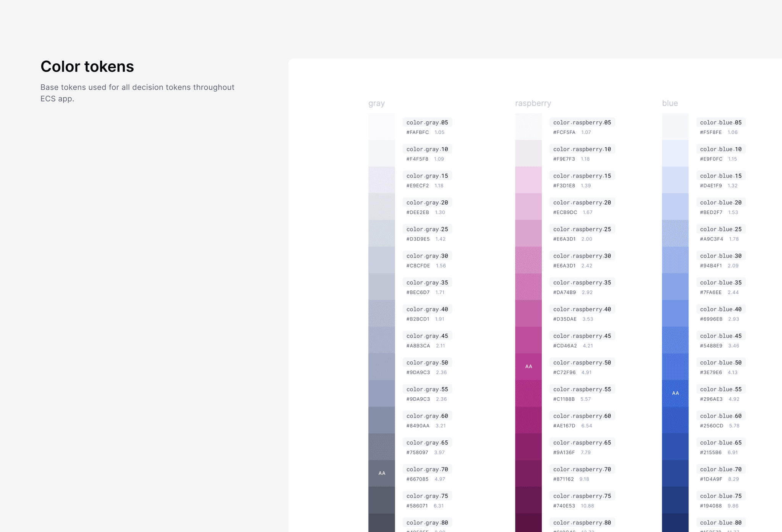The width and height of the screenshot is (782, 532).
Task: Click the contrast ratio 10.88 beside raspberry.75
Action: 588,506
